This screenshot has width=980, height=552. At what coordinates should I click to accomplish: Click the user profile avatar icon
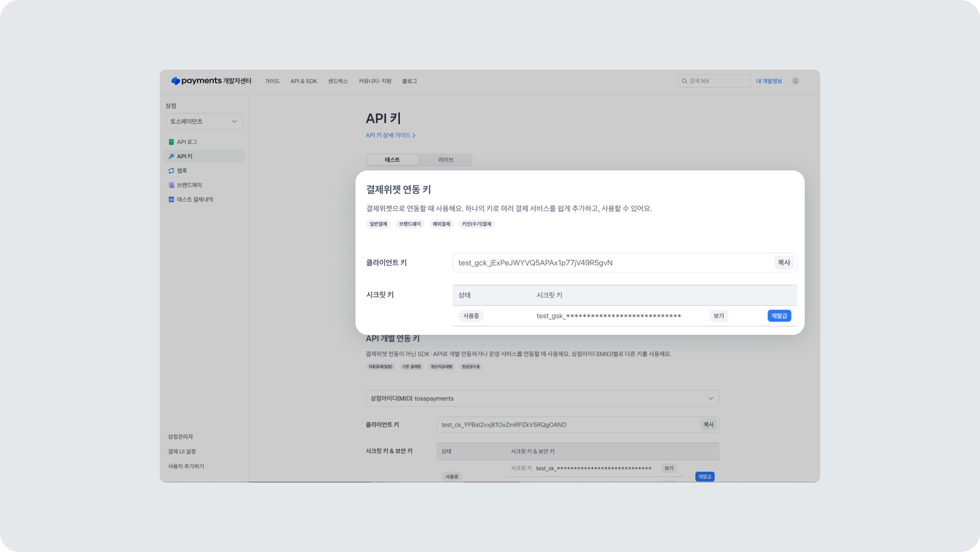795,81
